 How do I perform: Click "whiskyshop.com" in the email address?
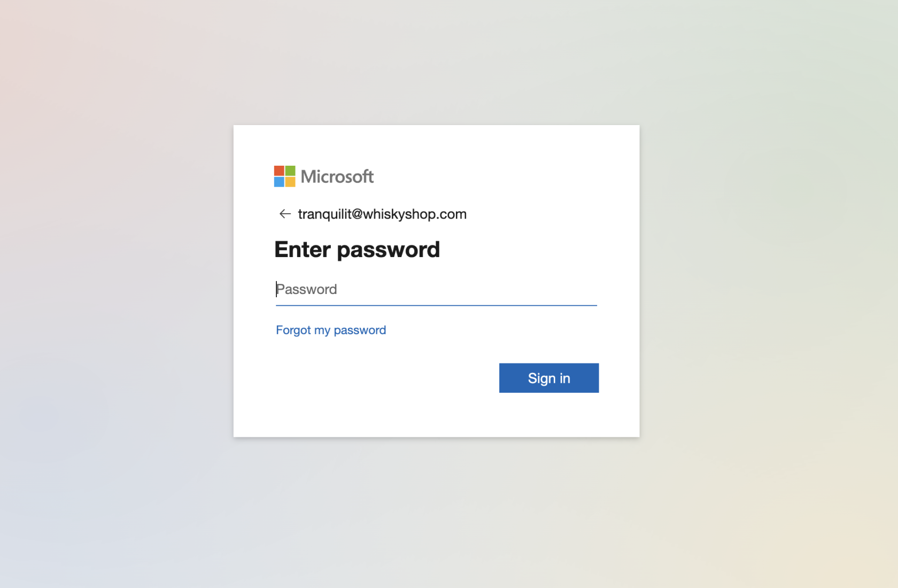(x=415, y=214)
